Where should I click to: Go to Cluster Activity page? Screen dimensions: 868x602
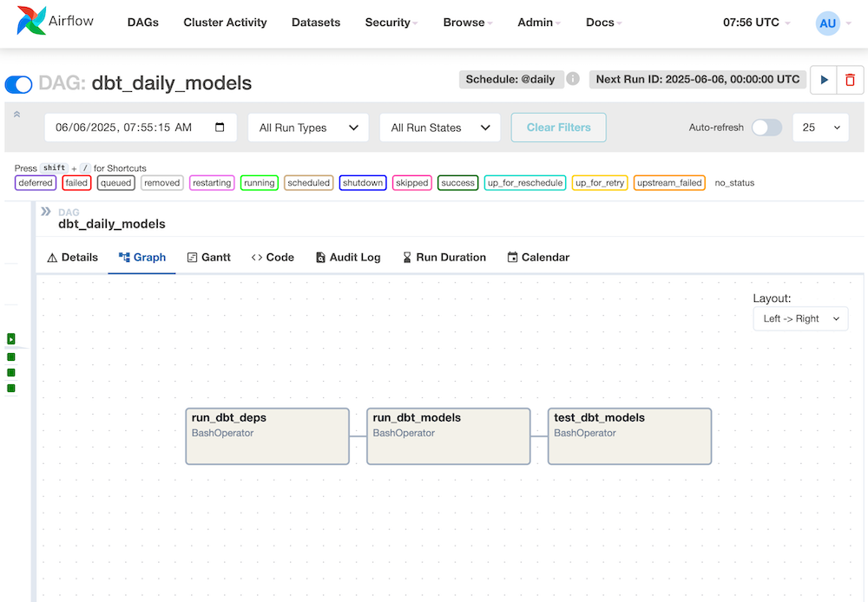[225, 23]
